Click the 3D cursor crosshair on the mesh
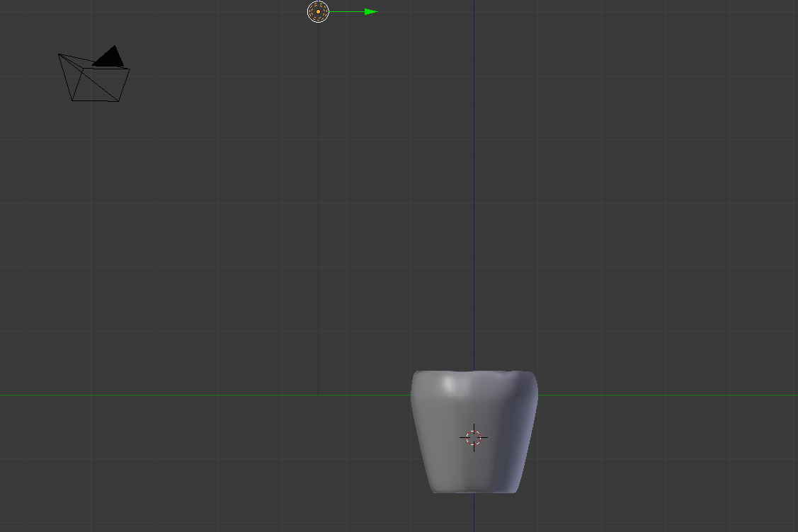798x532 pixels. pyautogui.click(x=474, y=438)
